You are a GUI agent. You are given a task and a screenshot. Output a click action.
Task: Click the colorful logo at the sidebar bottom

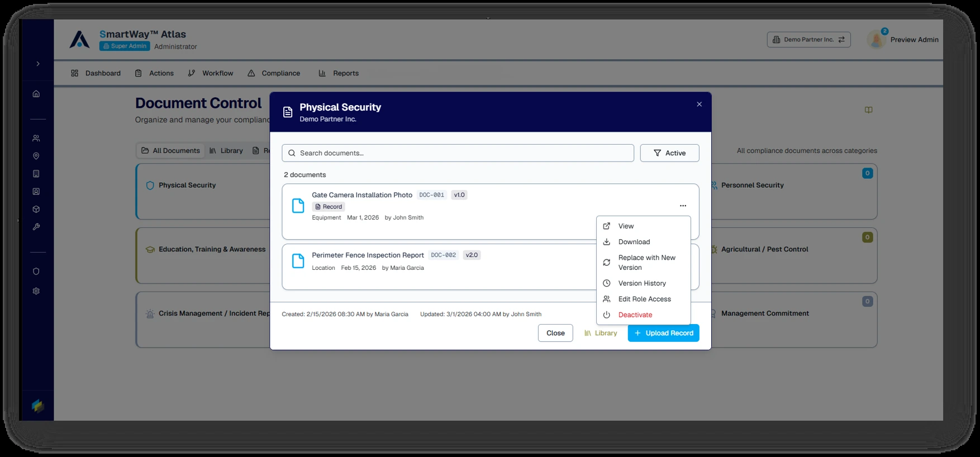click(x=37, y=406)
